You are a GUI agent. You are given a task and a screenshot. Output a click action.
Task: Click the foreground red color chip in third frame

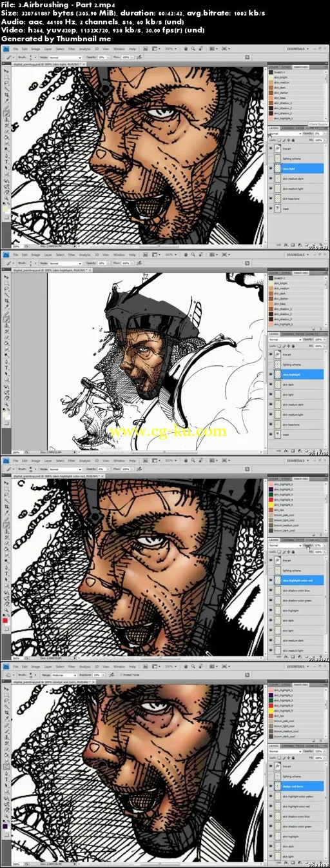5,619
